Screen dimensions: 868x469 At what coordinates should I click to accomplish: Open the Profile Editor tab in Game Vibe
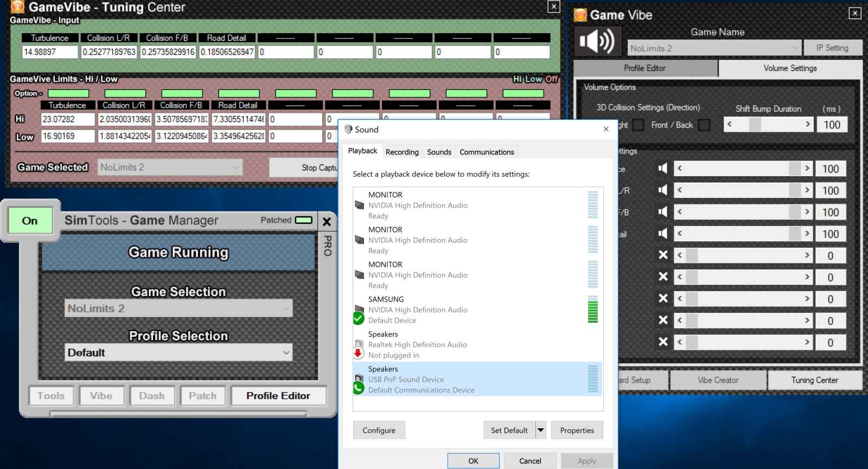click(x=645, y=68)
